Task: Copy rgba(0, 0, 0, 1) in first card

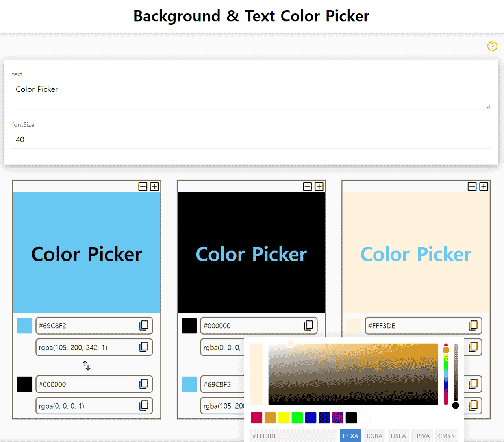Action: pyautogui.click(x=144, y=405)
